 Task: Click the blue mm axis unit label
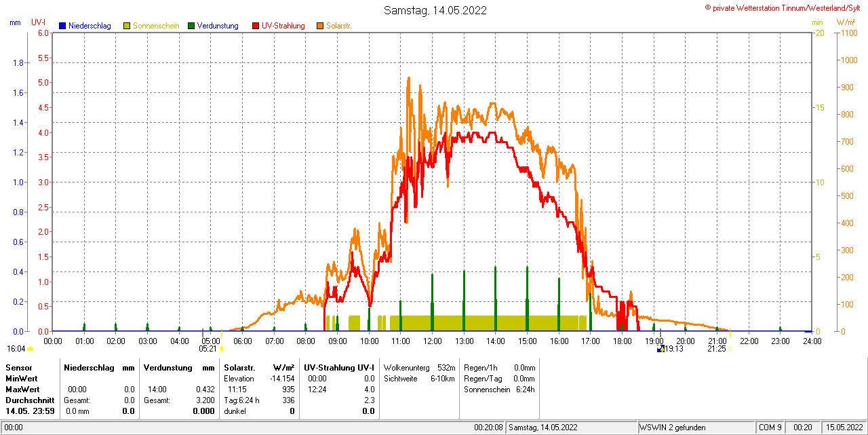click(15, 22)
